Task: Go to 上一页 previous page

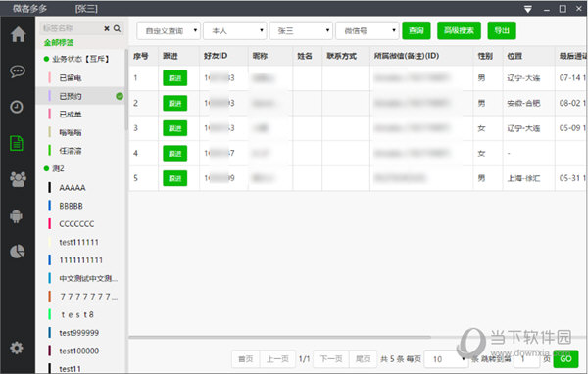Action: 277,359
